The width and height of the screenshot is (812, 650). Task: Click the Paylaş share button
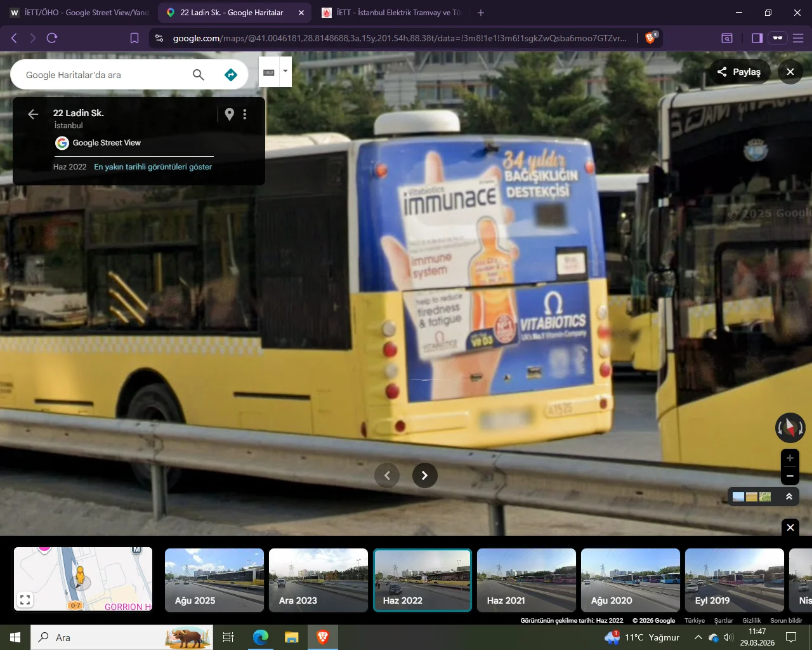(739, 72)
